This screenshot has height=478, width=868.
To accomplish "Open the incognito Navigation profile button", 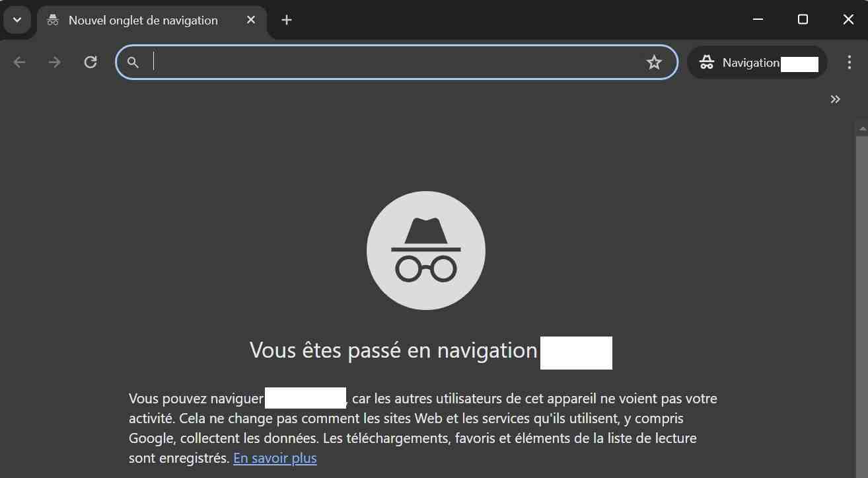I will (757, 62).
